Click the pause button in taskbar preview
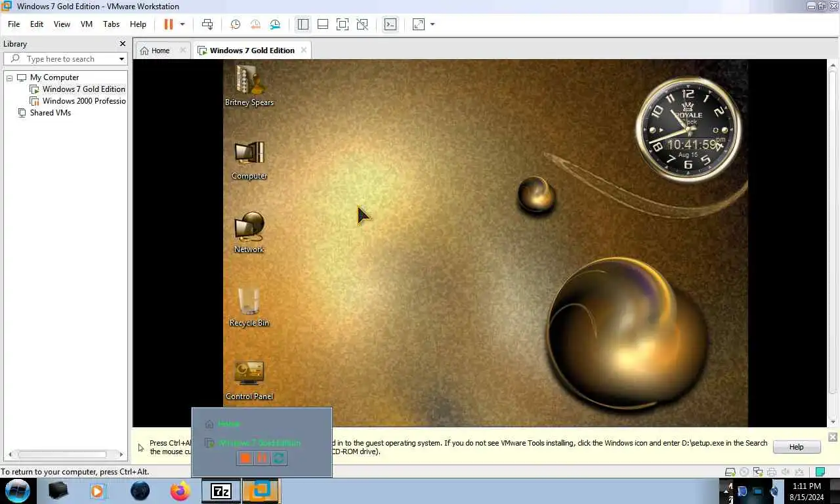The height and width of the screenshot is (504, 840). click(262, 458)
